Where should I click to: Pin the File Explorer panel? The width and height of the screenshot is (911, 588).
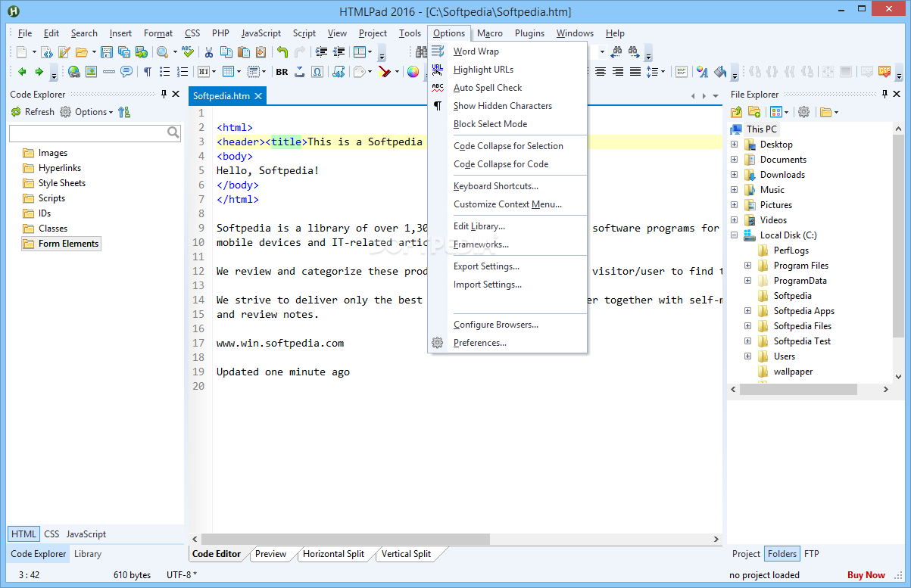[x=884, y=94]
